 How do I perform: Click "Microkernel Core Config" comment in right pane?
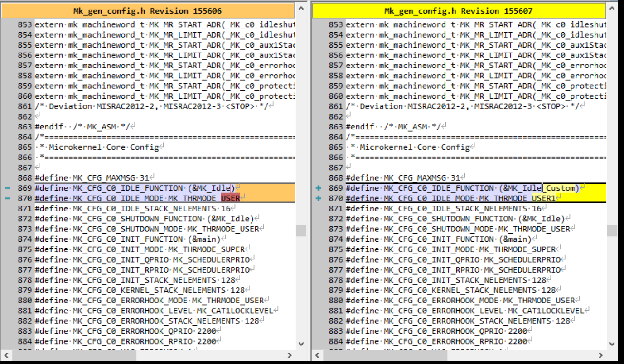click(415, 147)
